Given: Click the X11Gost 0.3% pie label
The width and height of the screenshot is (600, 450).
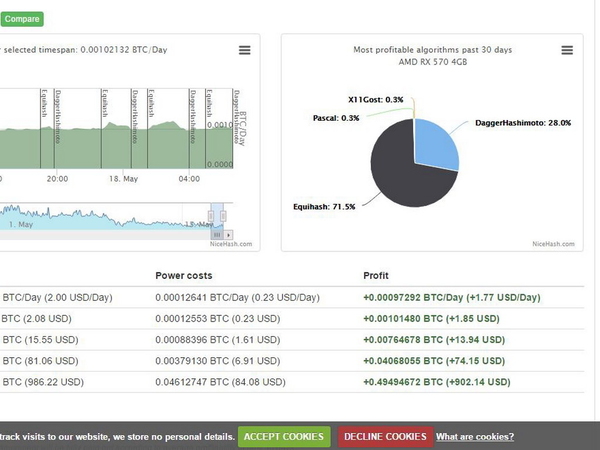Looking at the screenshot, I should coord(376,100).
